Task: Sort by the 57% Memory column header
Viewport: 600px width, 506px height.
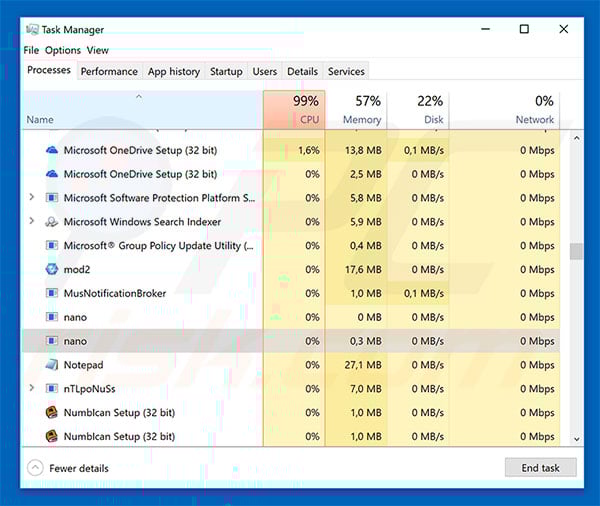Action: point(356,110)
